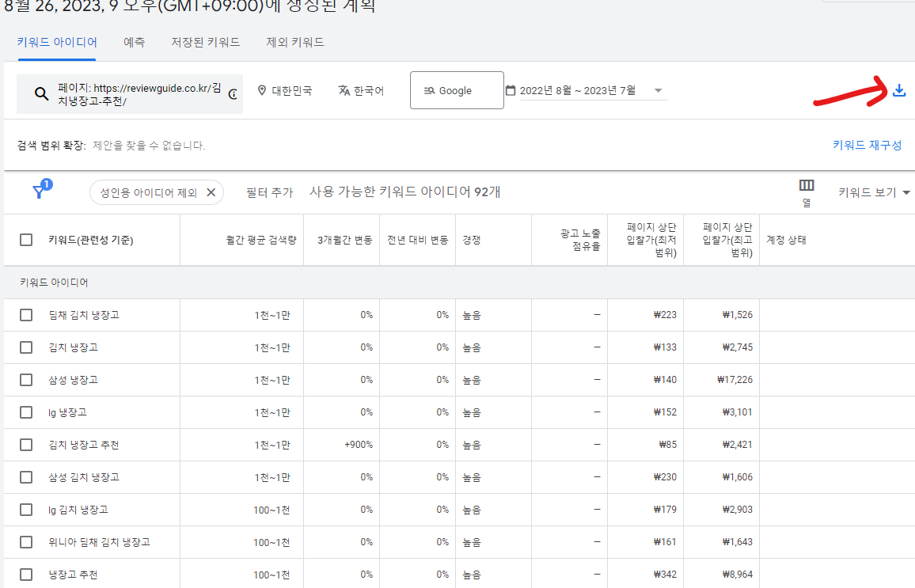Remove the 성인용 아이디어 제외 filter chip
Viewport: 915px width, 588px height.
[x=211, y=192]
